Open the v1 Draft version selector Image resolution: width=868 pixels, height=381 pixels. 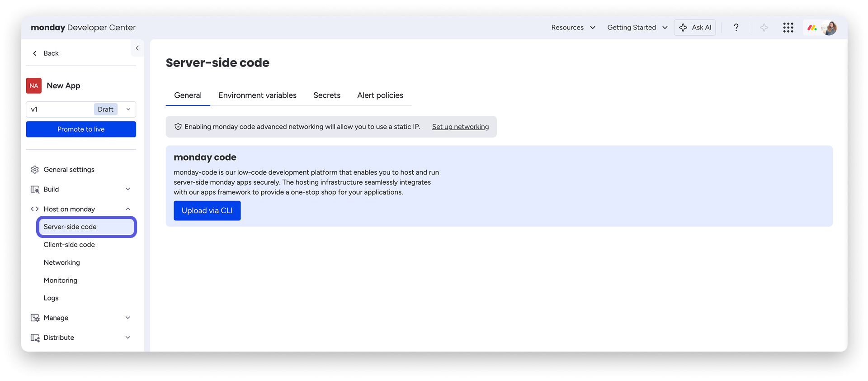tap(81, 110)
